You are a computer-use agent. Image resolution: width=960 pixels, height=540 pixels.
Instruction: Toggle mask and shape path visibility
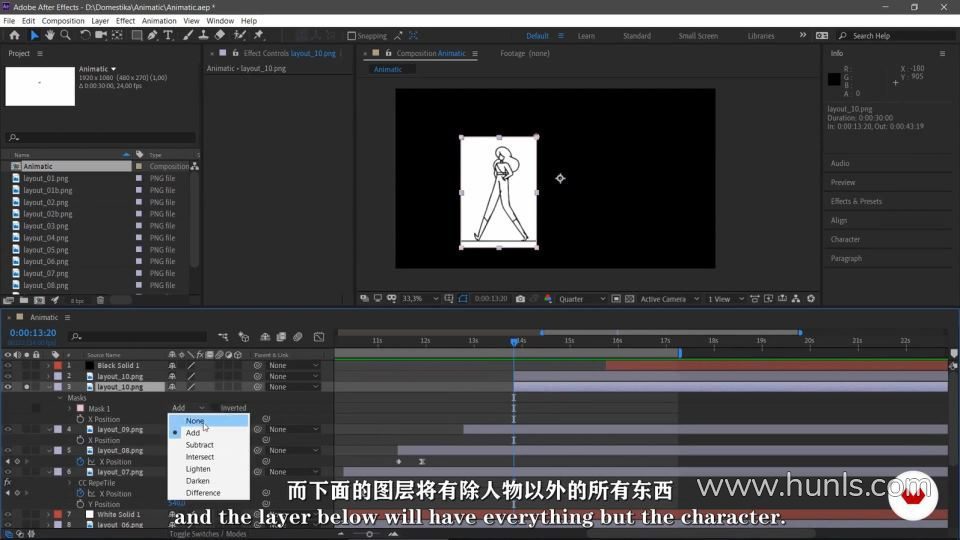463,299
